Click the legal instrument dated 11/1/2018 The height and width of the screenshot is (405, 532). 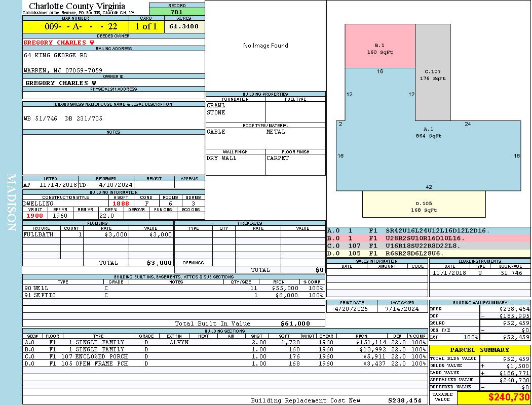479,273
